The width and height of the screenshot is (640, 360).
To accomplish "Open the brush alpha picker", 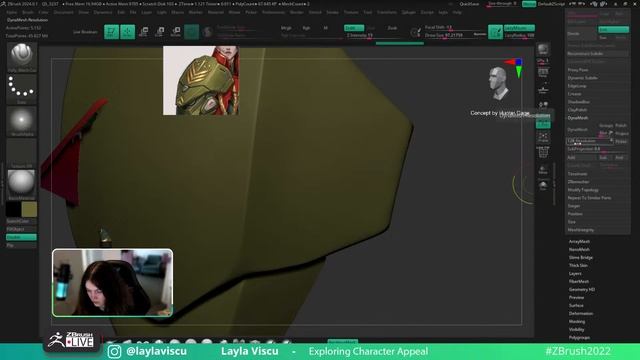I will point(21,121).
